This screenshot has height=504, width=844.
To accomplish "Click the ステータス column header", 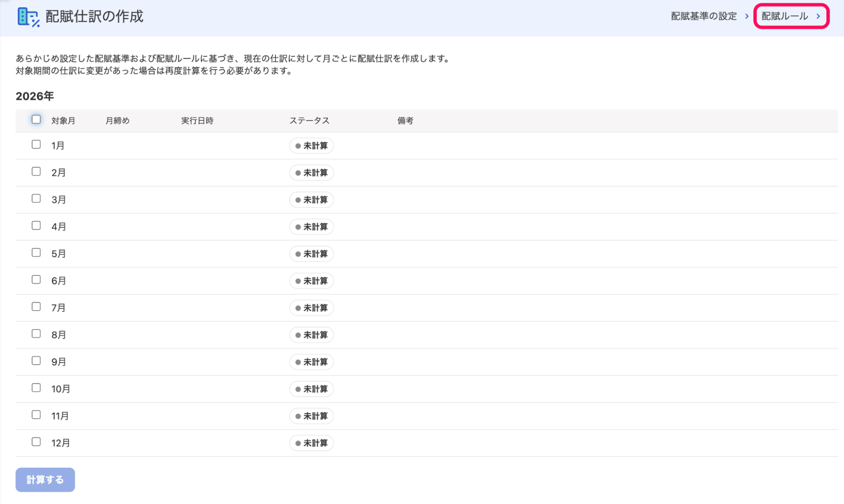I will click(x=309, y=121).
